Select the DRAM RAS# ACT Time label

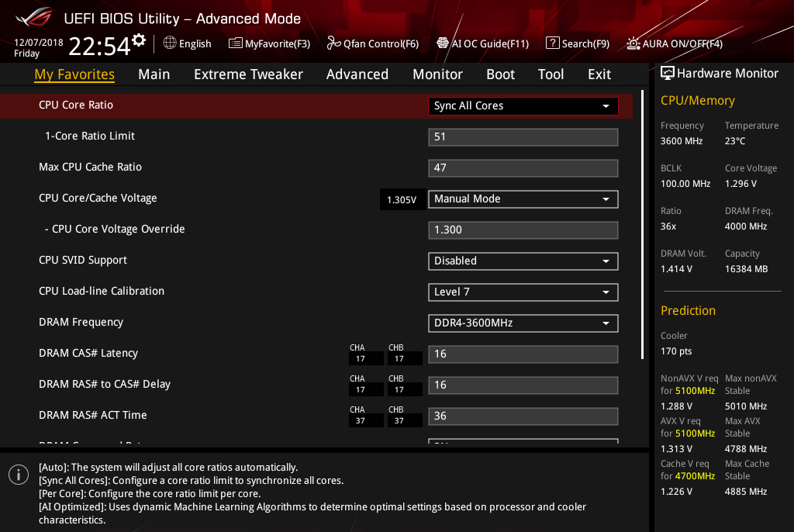click(93, 415)
